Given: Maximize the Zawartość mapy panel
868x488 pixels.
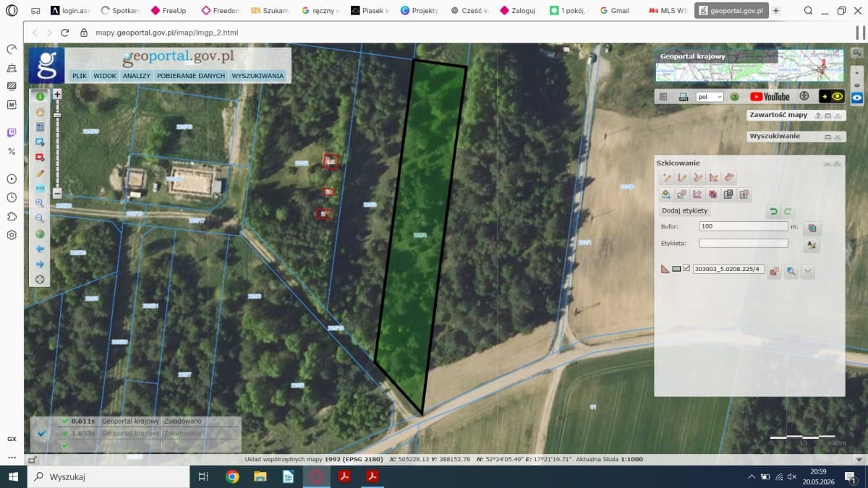Looking at the screenshot, I should (827, 116).
